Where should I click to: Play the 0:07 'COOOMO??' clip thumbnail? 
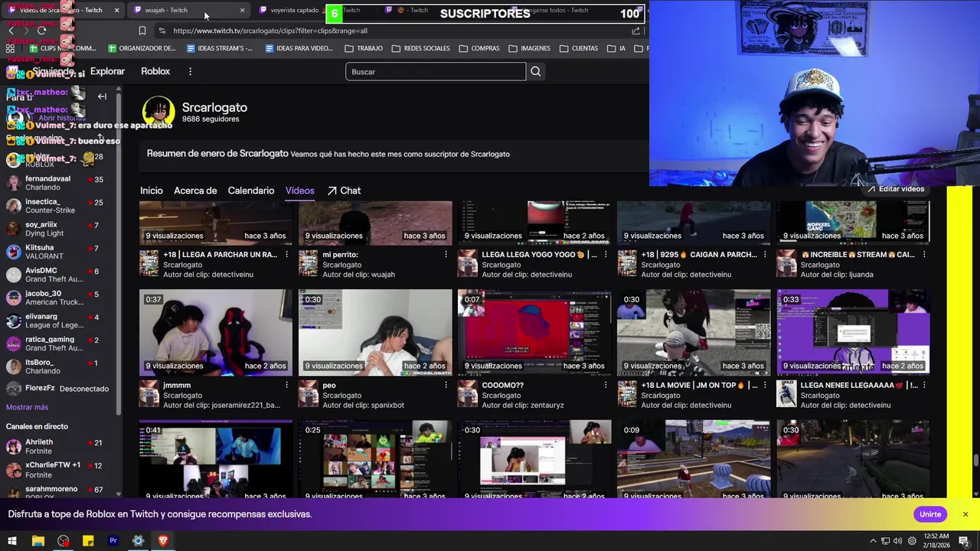tap(534, 332)
